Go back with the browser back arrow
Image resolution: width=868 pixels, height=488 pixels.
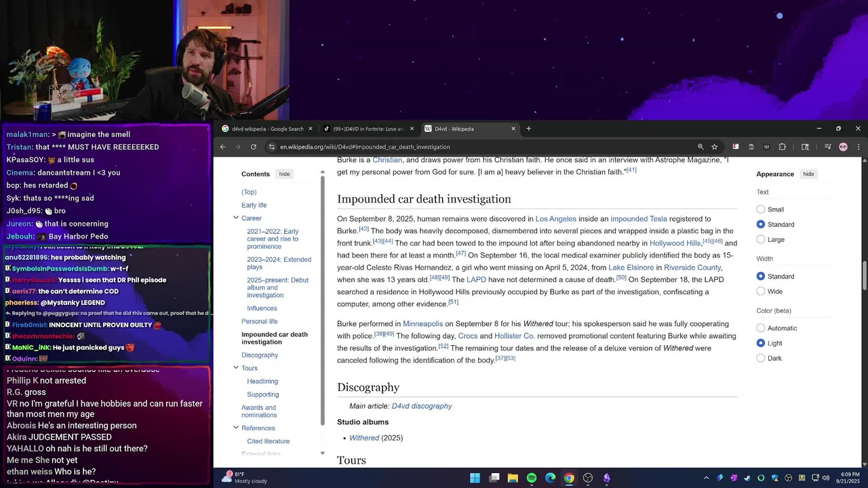(x=222, y=147)
